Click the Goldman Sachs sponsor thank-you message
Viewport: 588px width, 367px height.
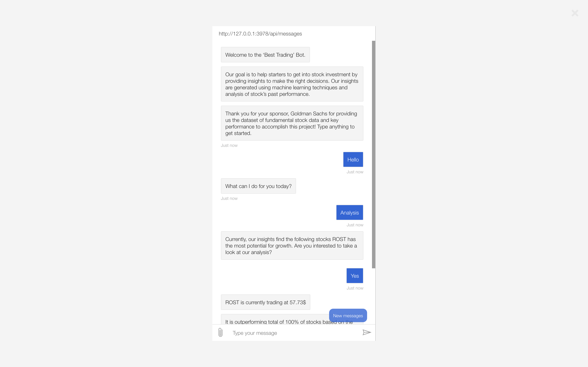click(x=292, y=123)
